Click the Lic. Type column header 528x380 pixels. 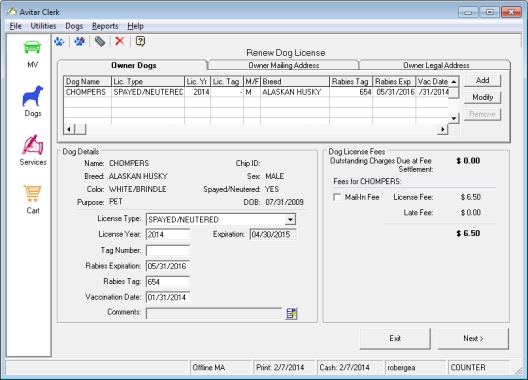point(148,82)
